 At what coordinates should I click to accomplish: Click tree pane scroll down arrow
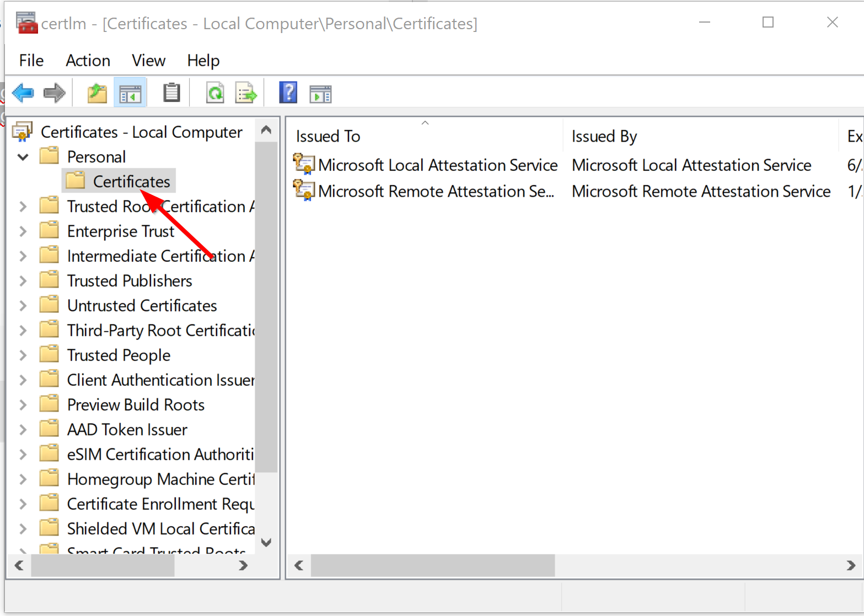click(x=266, y=542)
